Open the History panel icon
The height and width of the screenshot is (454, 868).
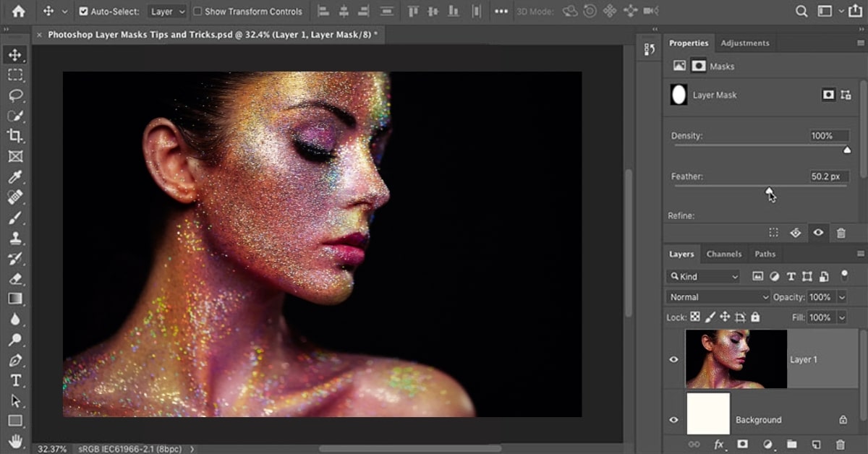pyautogui.click(x=649, y=48)
